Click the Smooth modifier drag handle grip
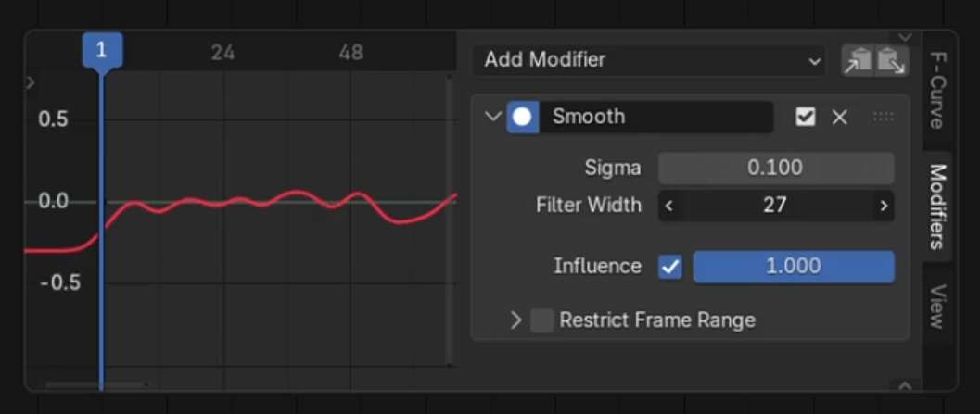Image resolution: width=980 pixels, height=414 pixels. coord(883,118)
